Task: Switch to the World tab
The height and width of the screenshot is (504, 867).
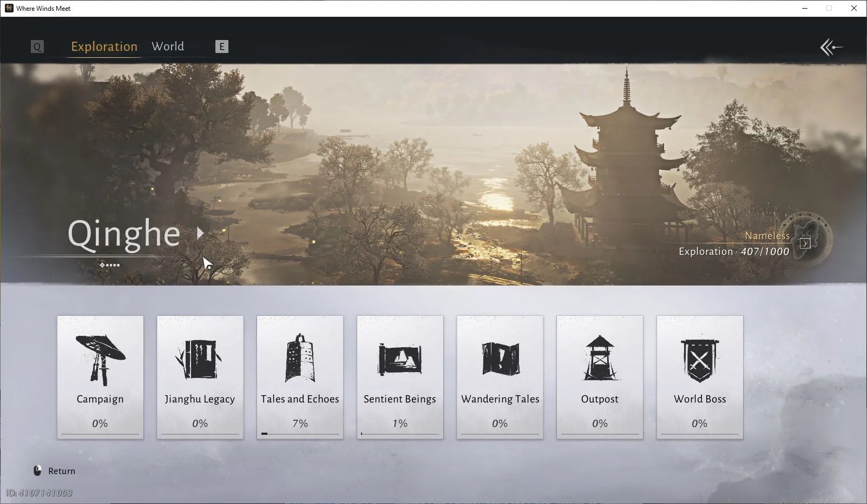Action: [x=168, y=47]
